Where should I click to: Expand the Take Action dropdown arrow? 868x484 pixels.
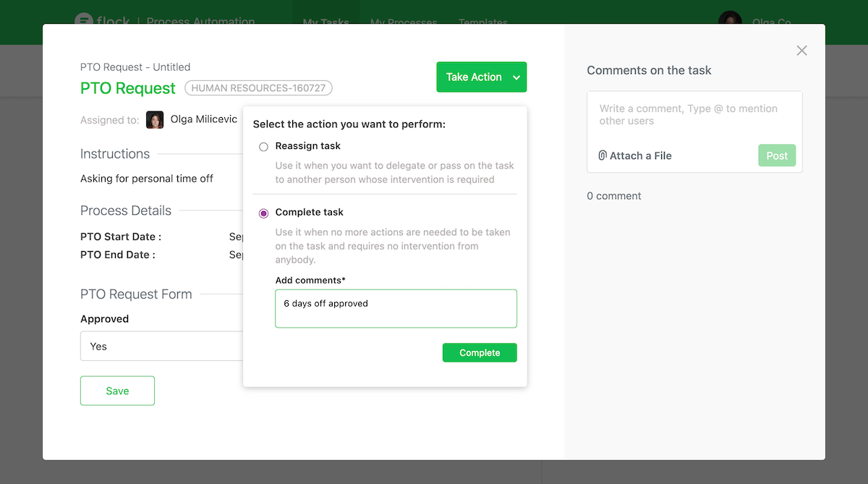coord(516,77)
